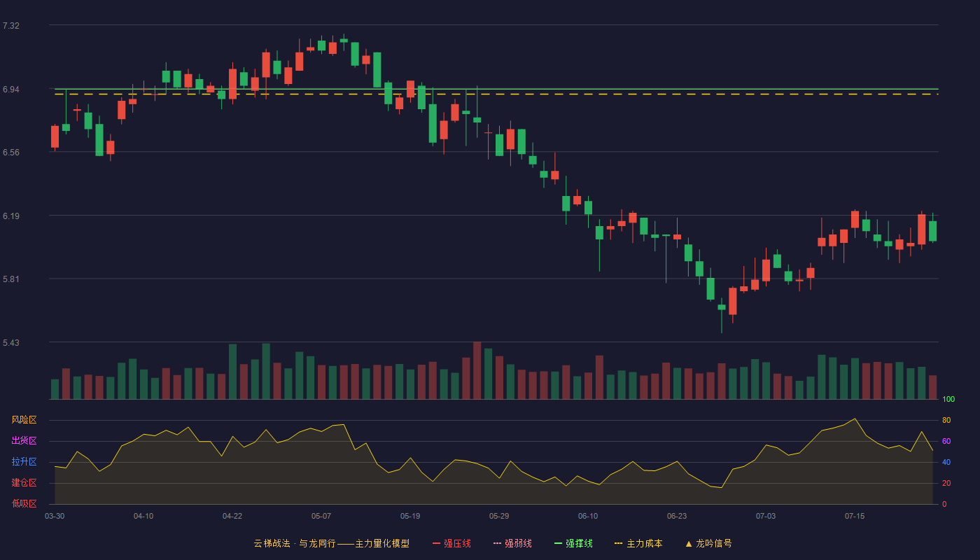Click the 07-15 date axis label
This screenshot has width=980, height=560.
point(855,516)
